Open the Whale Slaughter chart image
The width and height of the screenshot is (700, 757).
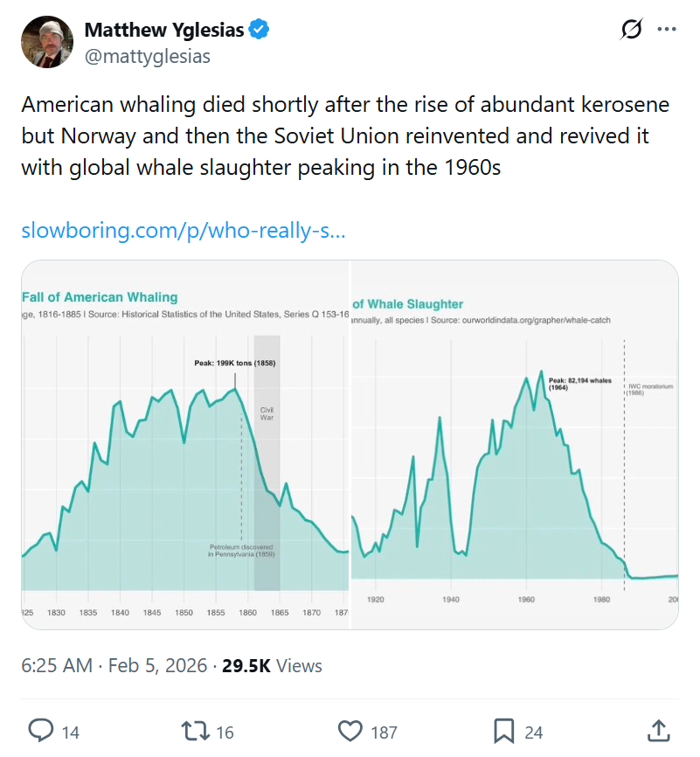click(515, 444)
